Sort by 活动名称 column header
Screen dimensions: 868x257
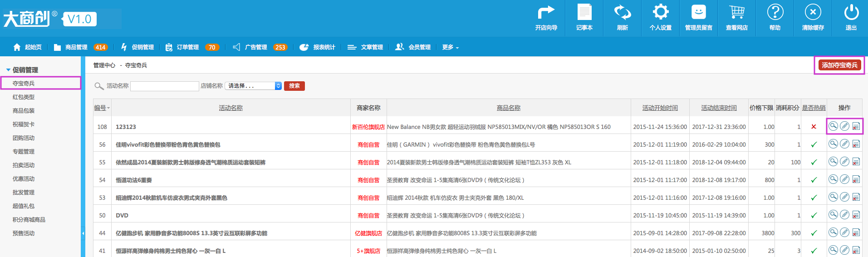click(x=230, y=108)
